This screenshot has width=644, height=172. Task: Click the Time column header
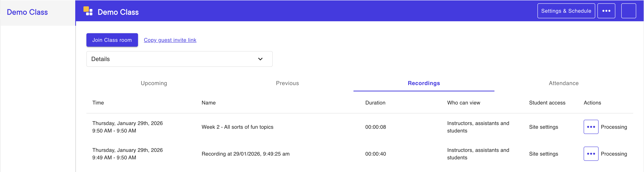[x=98, y=103]
